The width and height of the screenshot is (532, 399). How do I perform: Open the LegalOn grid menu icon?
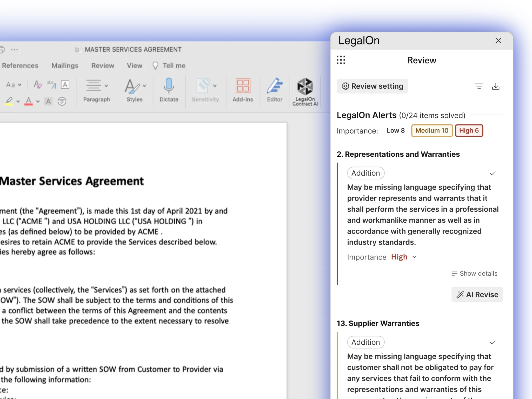click(x=341, y=60)
